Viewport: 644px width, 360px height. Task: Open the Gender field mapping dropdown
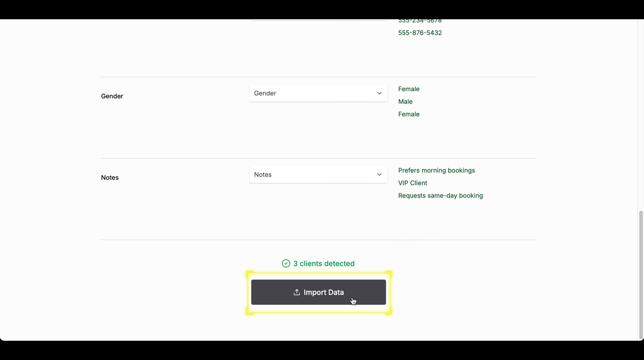pyautogui.click(x=318, y=93)
